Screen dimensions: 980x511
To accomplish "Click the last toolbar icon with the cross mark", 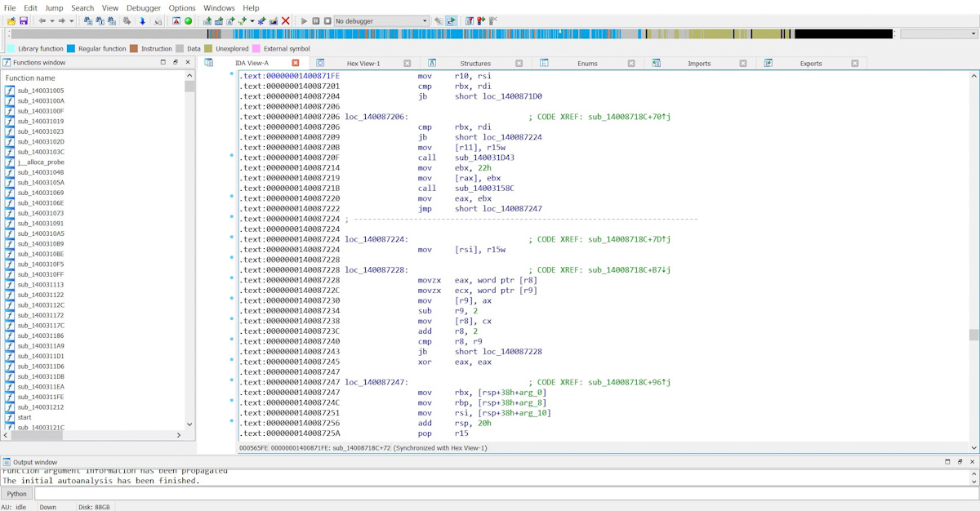I will click(x=493, y=20).
